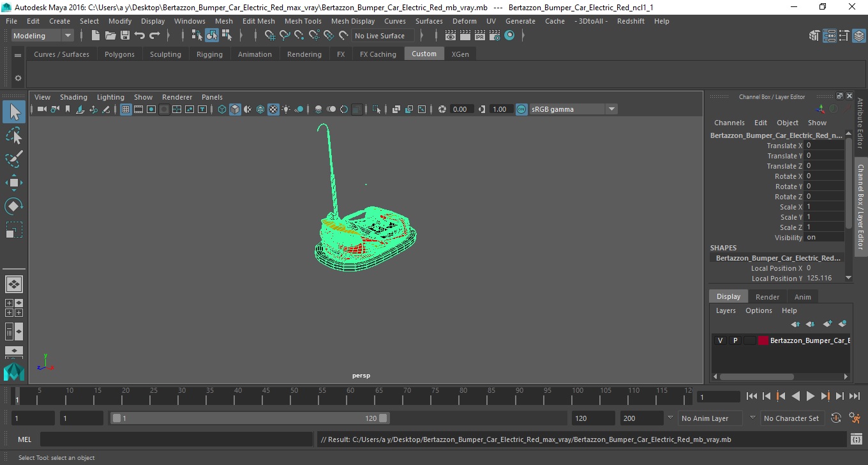
Task: Step forward to the next key
Action: (x=825, y=396)
